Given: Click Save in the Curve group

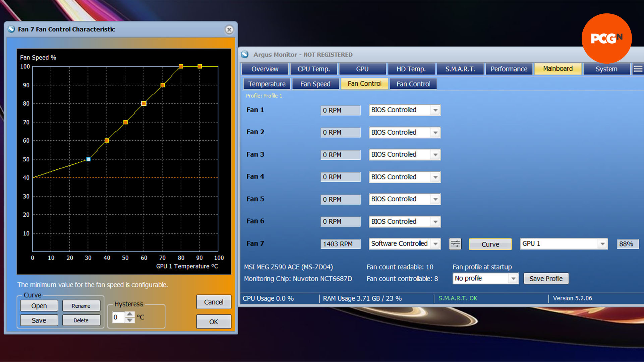Looking at the screenshot, I should click(39, 320).
